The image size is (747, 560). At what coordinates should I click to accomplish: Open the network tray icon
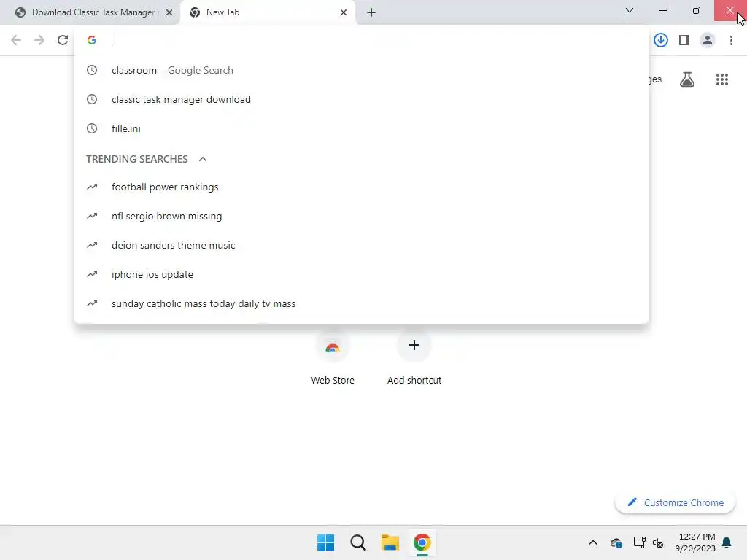click(639, 542)
